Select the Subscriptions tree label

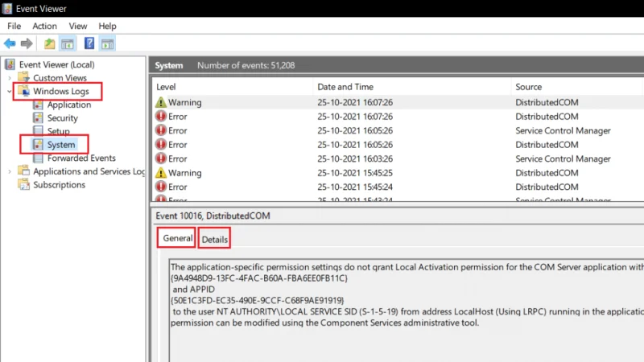59,185
